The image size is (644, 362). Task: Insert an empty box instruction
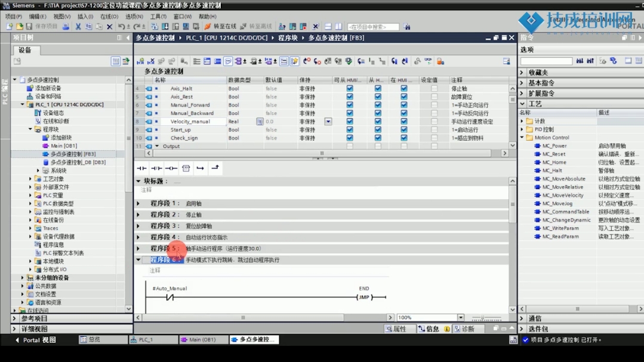tap(186, 168)
